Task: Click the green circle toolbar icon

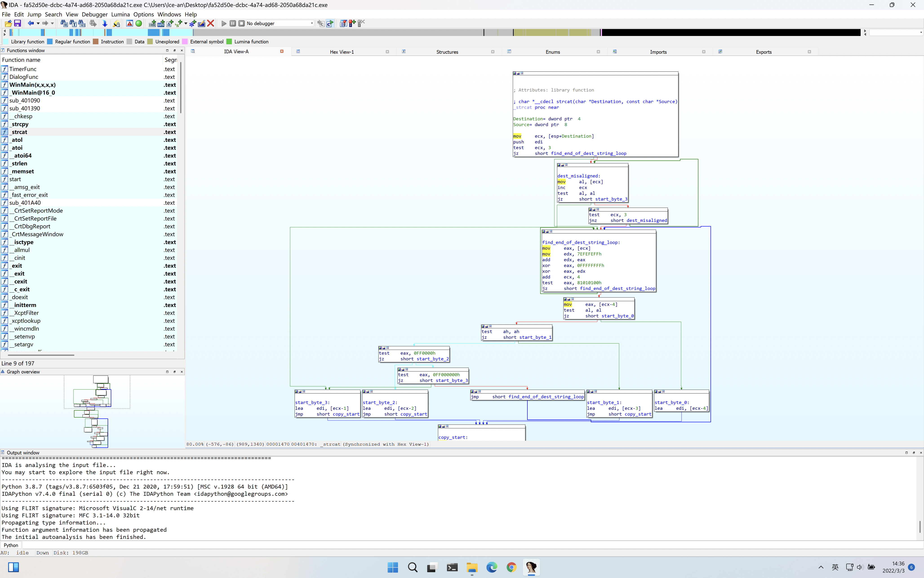Action: coord(139,23)
